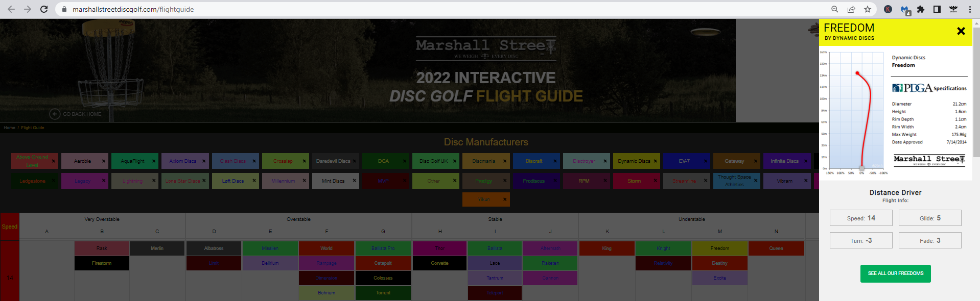Open the Colossus disc cell
Screen dimensions: 980x301
pos(383,278)
